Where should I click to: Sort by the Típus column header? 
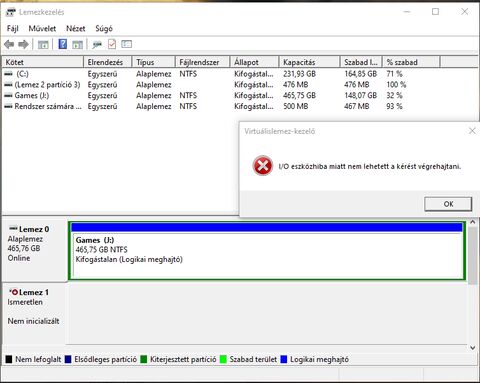point(154,62)
